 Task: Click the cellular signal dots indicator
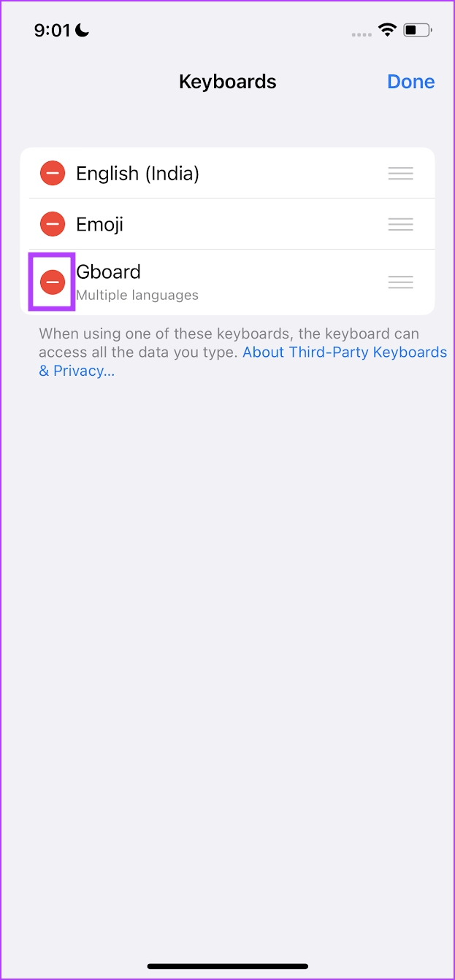pos(362,34)
